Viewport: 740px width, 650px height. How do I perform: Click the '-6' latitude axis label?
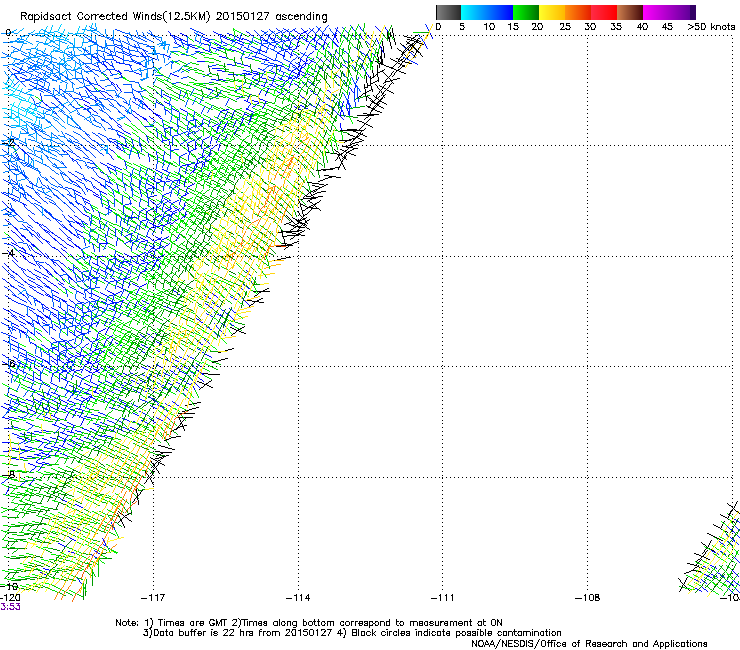[10, 363]
